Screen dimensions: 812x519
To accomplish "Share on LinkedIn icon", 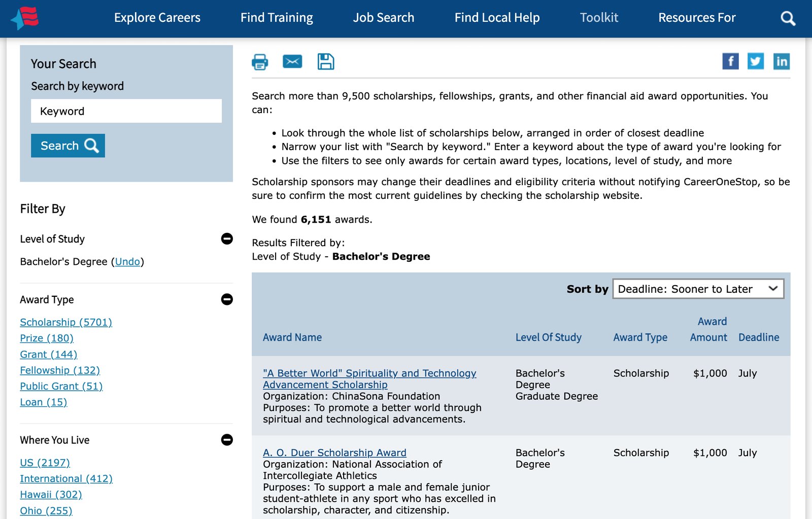I will [x=782, y=61].
